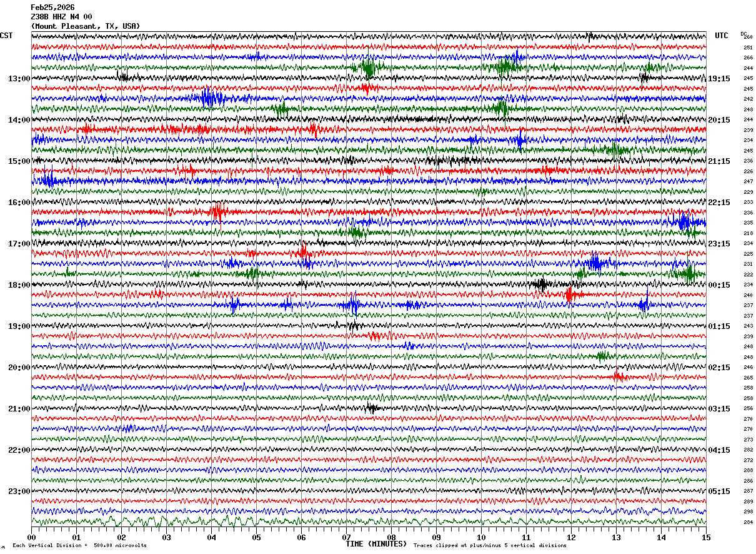Viewport: 756px width, 554px height.
Task: Click minute tick label "12" on time axis
Action: click(x=571, y=537)
